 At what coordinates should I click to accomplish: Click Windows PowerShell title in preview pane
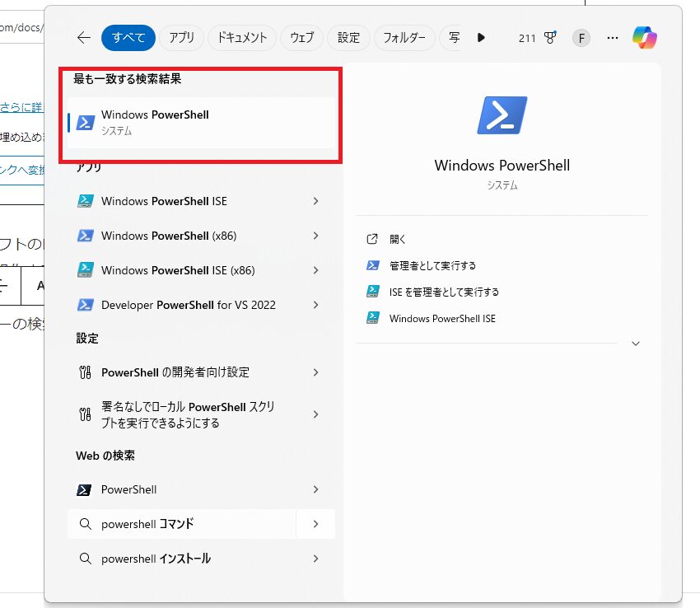point(502,166)
